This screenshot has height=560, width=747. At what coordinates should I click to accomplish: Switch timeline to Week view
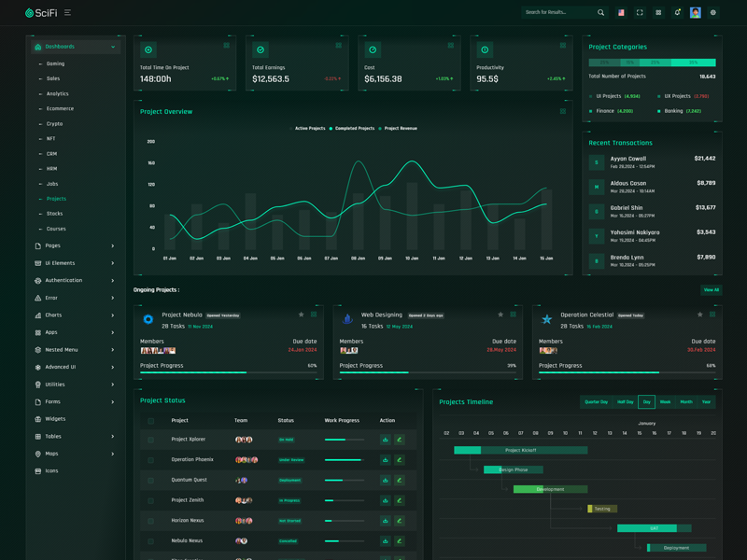[x=665, y=402]
